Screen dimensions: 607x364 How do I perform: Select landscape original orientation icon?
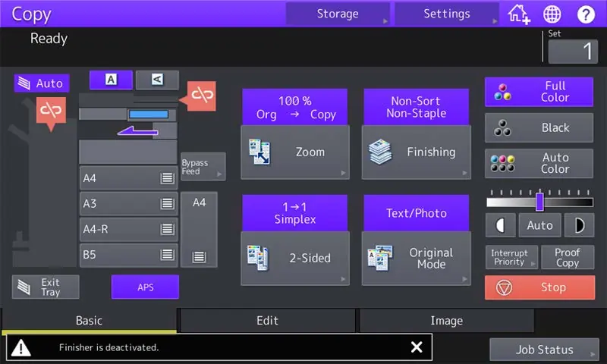(157, 80)
